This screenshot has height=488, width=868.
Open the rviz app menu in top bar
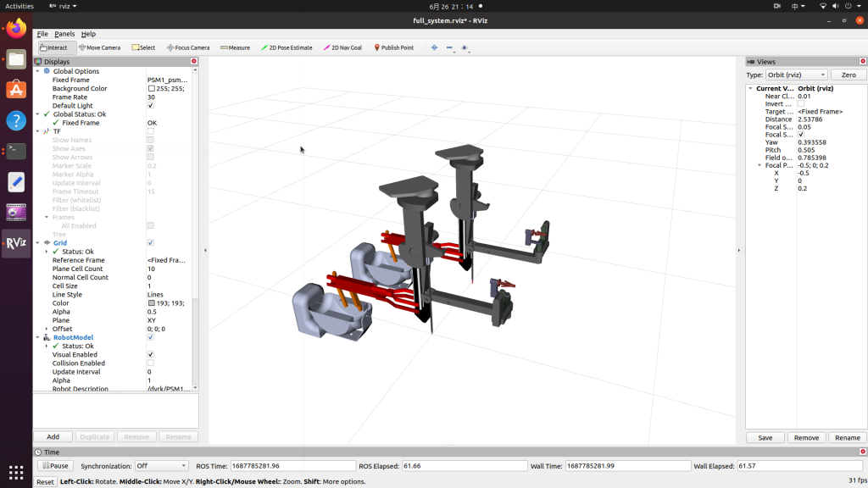(63, 6)
